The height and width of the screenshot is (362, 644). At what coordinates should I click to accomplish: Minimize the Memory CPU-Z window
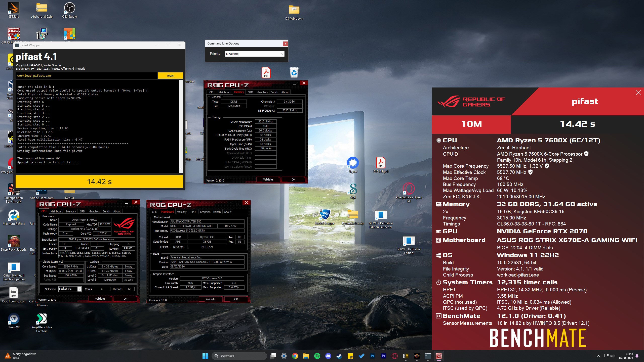point(295,83)
